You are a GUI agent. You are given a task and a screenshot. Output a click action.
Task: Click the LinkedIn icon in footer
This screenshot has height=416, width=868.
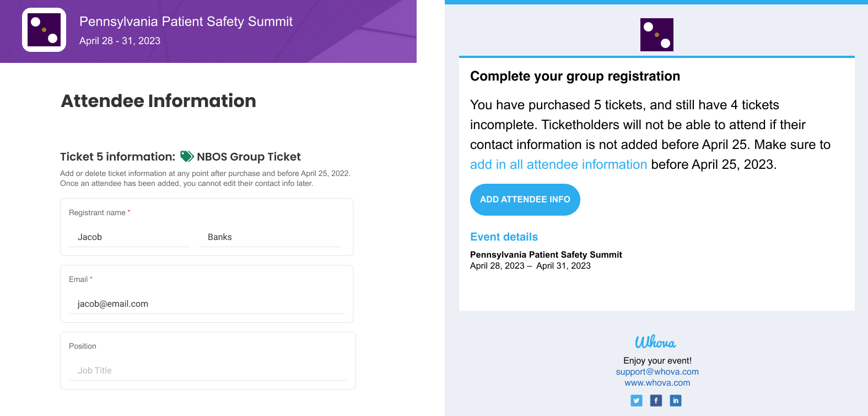click(676, 401)
